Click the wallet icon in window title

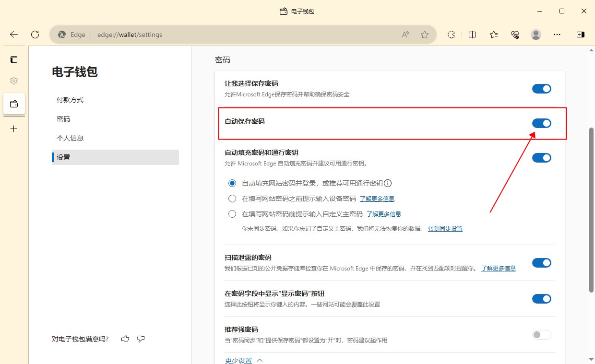(284, 11)
